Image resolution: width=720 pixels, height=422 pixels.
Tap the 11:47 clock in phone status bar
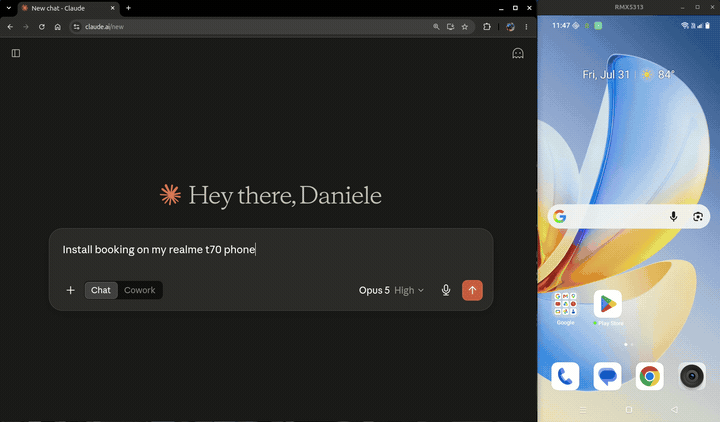coord(561,26)
